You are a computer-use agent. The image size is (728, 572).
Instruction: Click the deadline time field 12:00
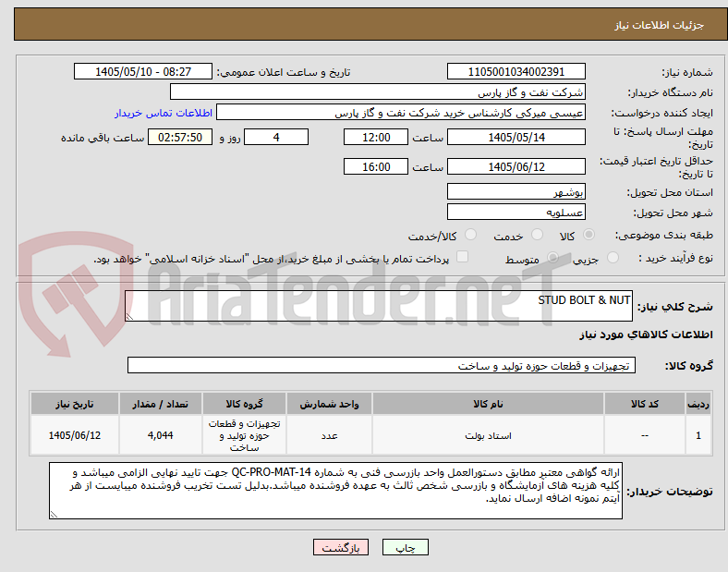[x=376, y=138]
